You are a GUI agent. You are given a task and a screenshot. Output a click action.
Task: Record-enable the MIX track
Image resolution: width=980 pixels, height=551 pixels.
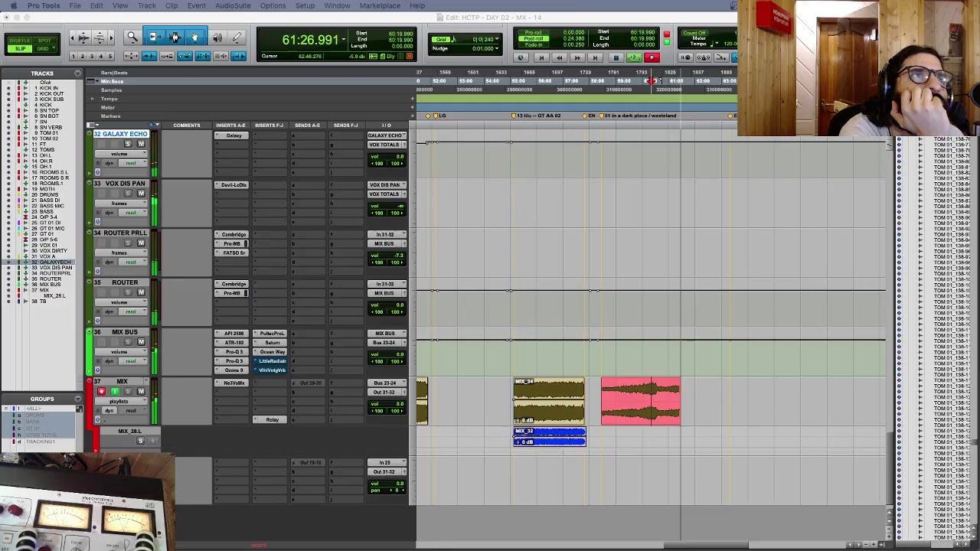click(101, 392)
